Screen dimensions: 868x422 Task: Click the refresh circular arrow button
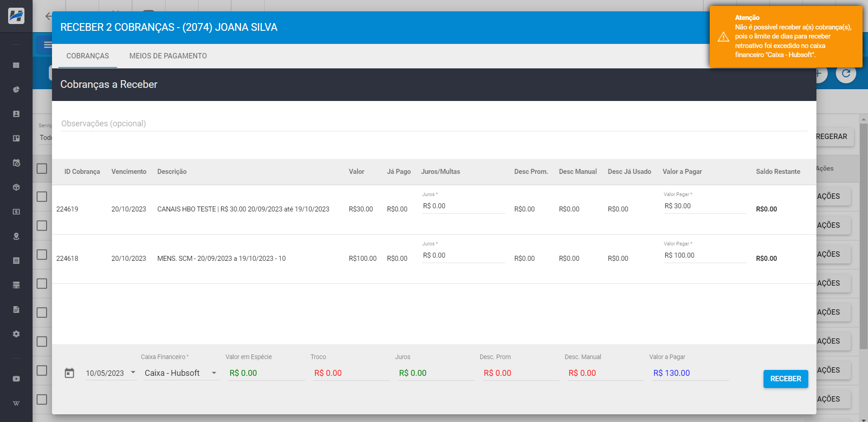pyautogui.click(x=846, y=73)
